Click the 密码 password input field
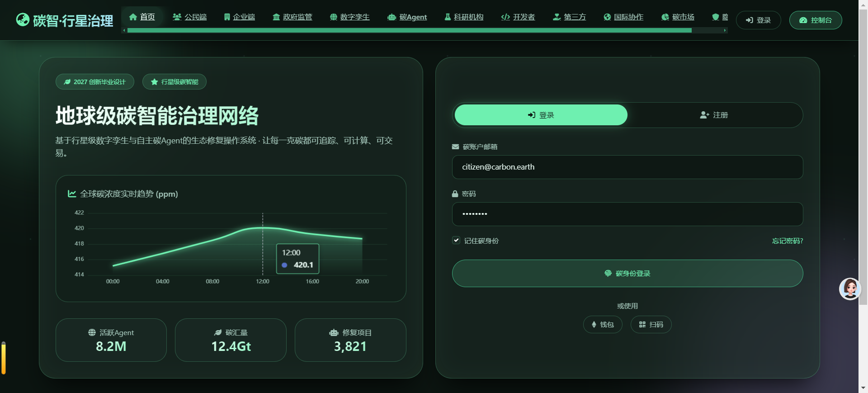 [x=627, y=214]
